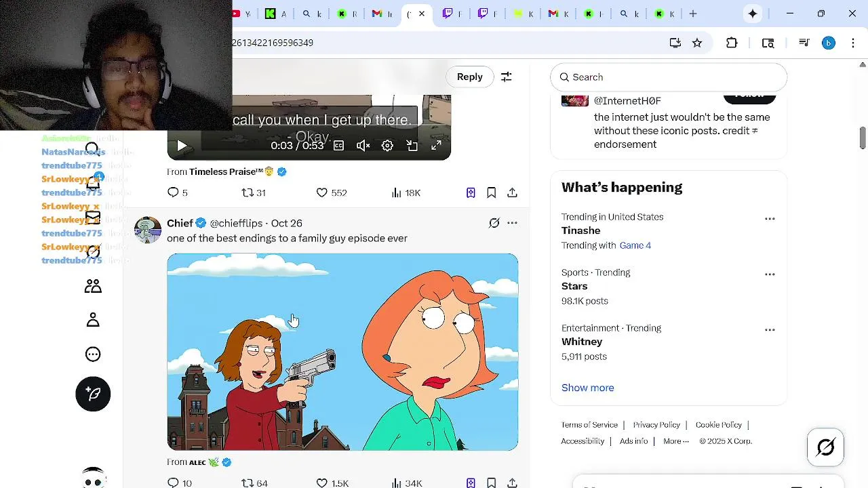Open the Chrome profile avatar
This screenshot has width=868, height=488.
click(829, 43)
